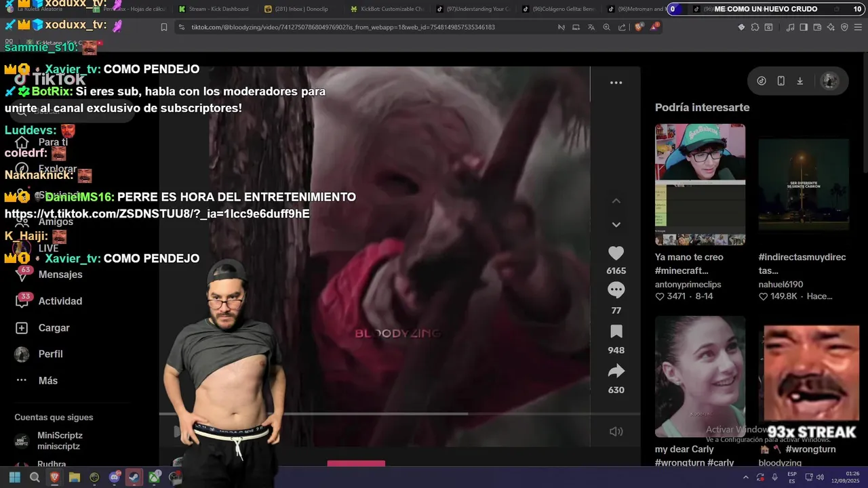868x488 pixels.
Task: Click the #wrongturn #carly hashtag caption
Action: click(694, 463)
